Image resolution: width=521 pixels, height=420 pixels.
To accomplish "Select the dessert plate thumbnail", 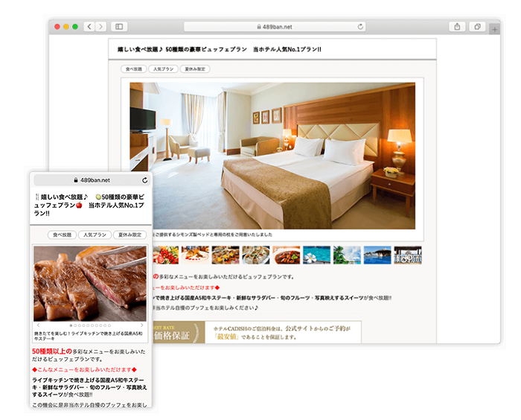I will coord(195,255).
